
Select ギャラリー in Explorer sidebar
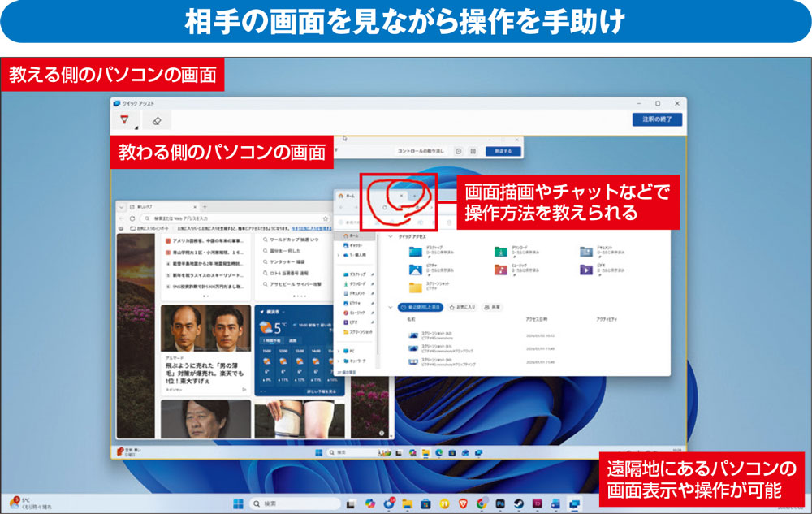pos(354,245)
